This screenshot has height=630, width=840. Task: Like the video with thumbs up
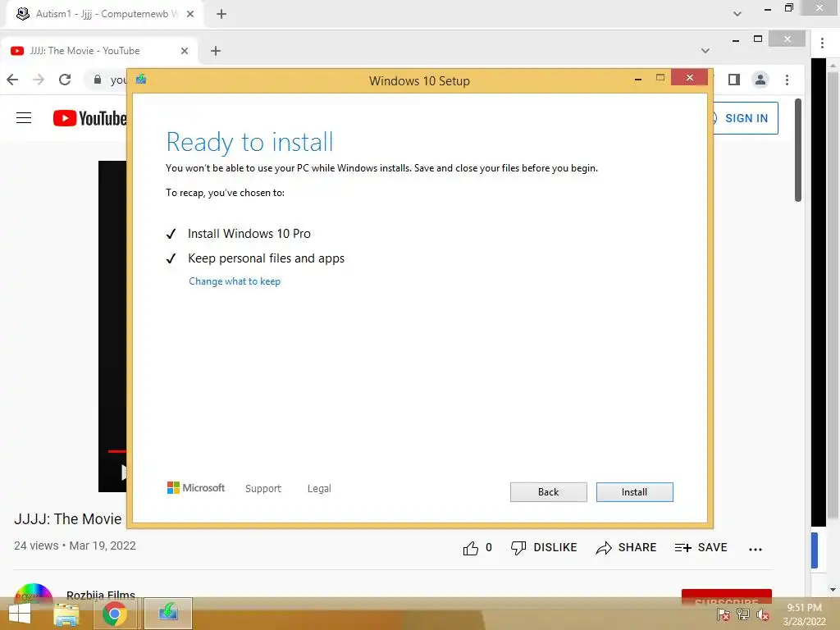click(477, 547)
